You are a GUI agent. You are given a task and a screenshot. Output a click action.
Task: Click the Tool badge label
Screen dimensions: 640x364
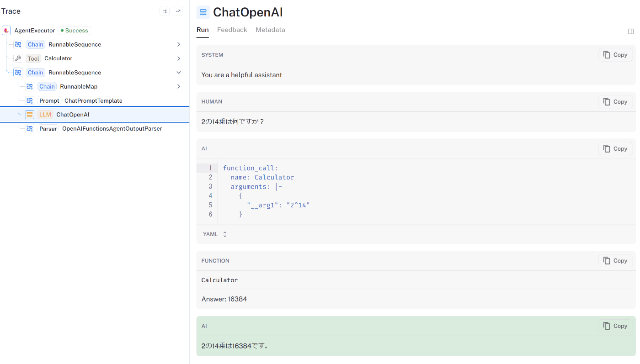(x=33, y=58)
